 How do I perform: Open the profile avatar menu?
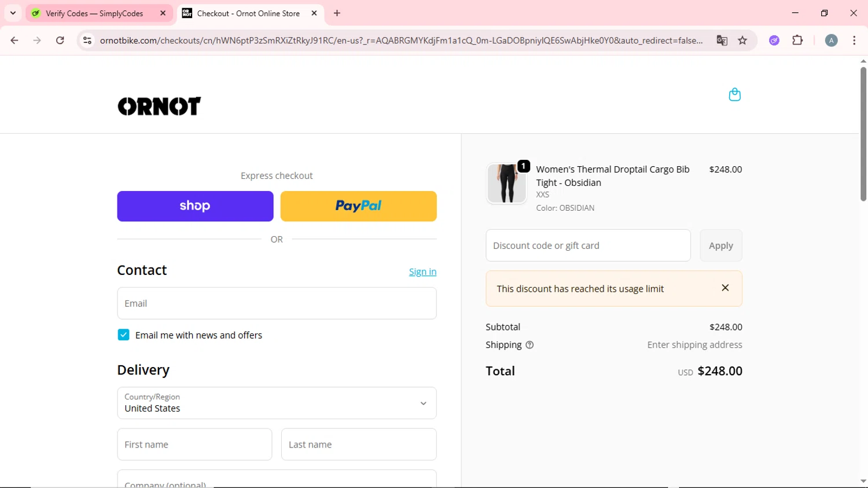click(x=831, y=41)
